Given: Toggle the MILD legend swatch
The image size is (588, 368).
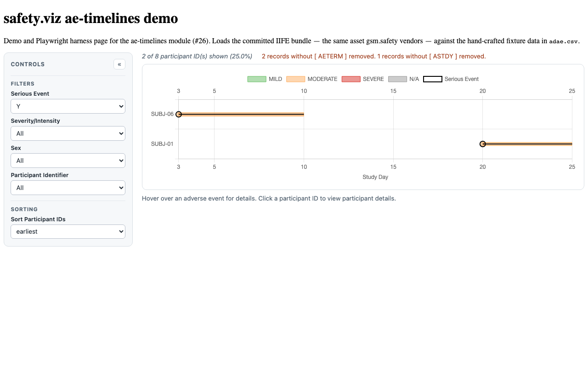Looking at the screenshot, I should tap(257, 79).
